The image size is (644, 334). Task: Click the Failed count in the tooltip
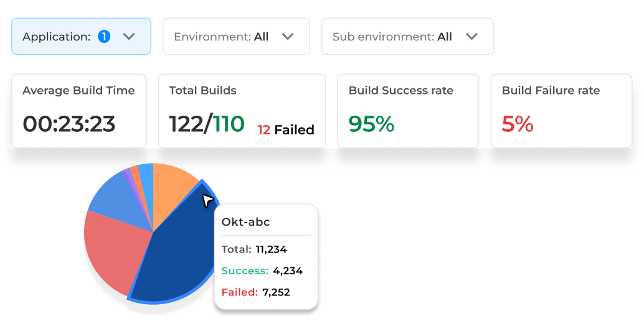[276, 292]
